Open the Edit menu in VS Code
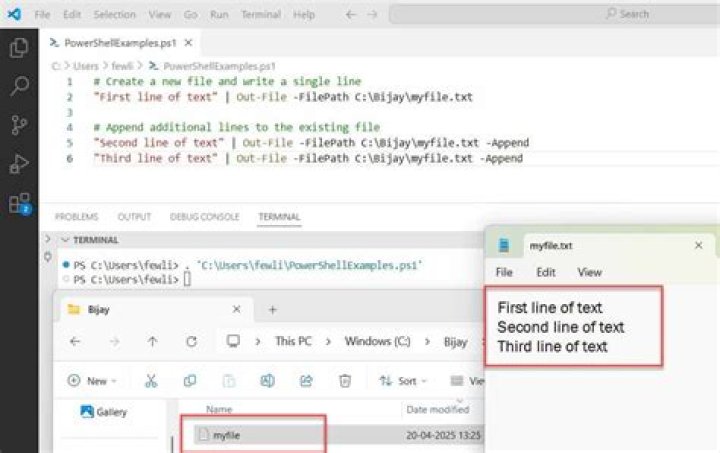This screenshot has height=453, width=720. coord(72,15)
